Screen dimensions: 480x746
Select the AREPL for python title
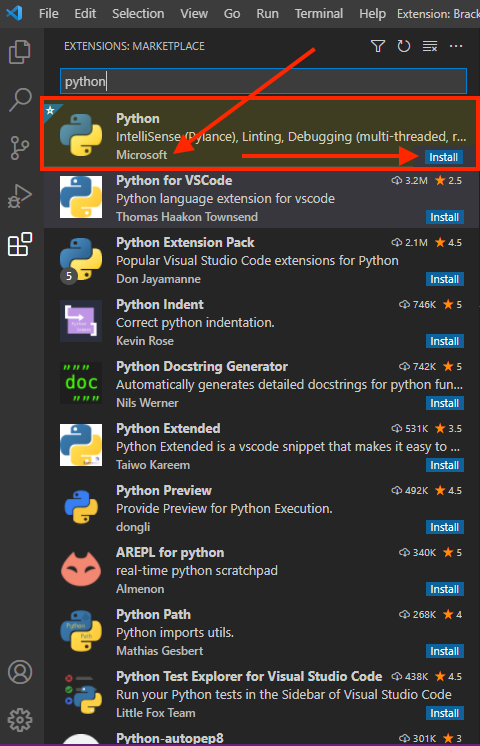[170, 552]
